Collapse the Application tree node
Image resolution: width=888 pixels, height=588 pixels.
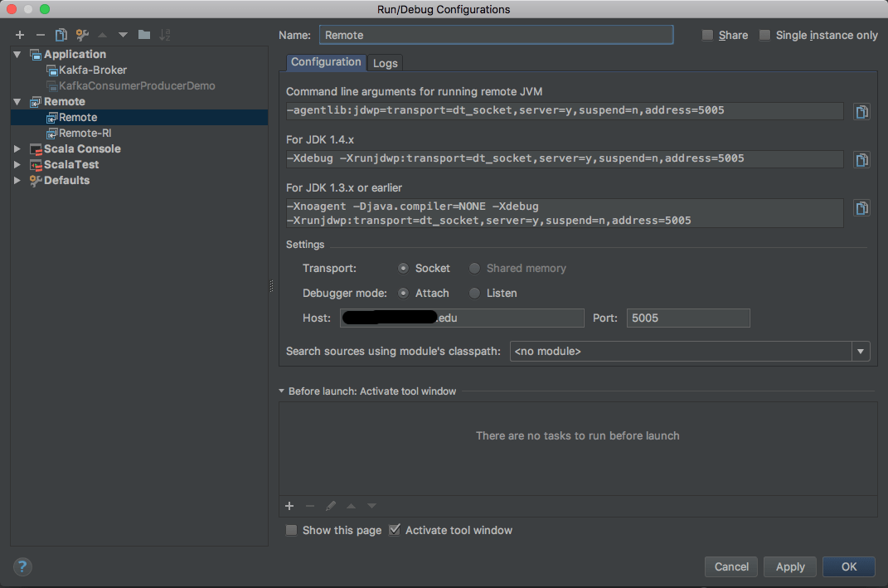click(x=17, y=54)
